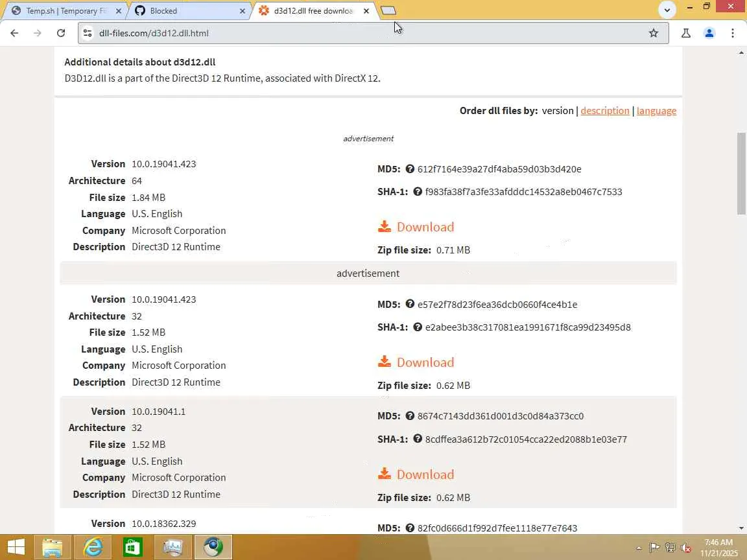Close the Blocked tab
747x560 pixels.
(x=242, y=11)
